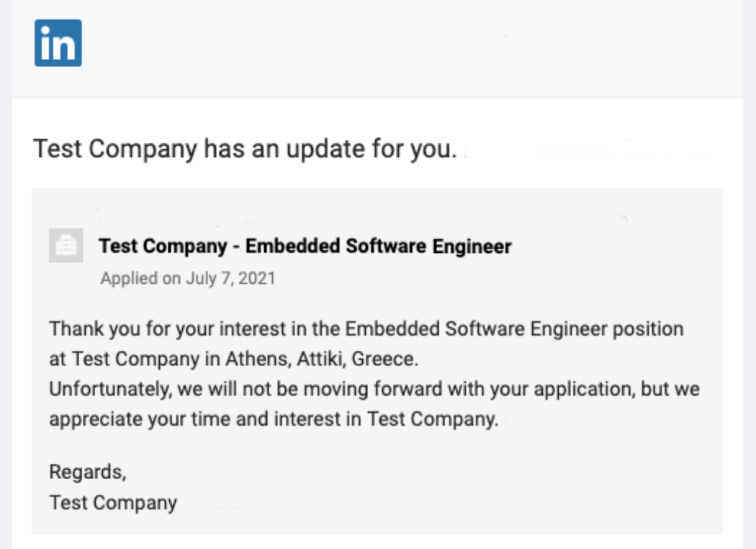Click 'Test Company' in the bold job title

click(163, 246)
